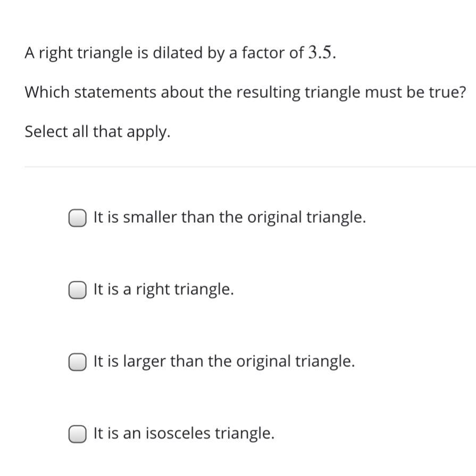Click the sentence "A right triangle is dilated"
Viewport: 476px width, 476px height.
[180, 53]
